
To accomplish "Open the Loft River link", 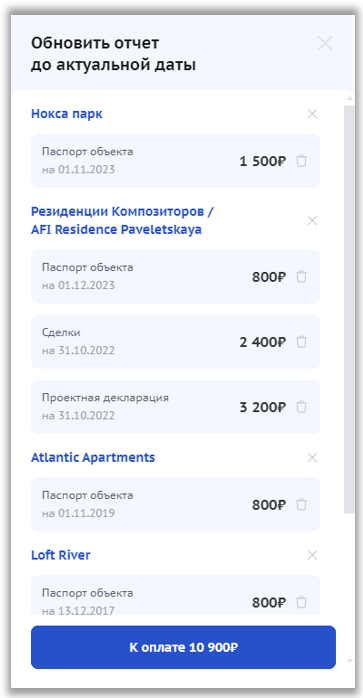I will point(61,556).
